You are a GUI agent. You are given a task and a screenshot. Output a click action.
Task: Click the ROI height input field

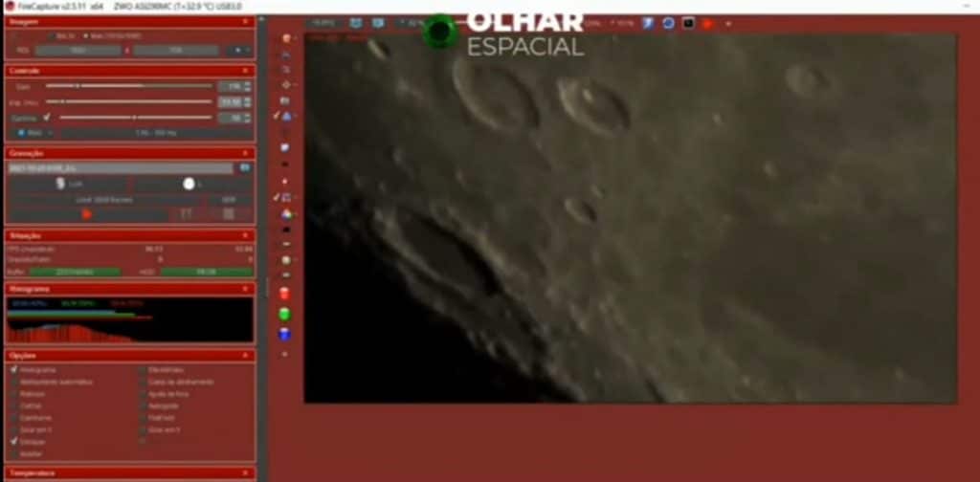click(x=176, y=51)
